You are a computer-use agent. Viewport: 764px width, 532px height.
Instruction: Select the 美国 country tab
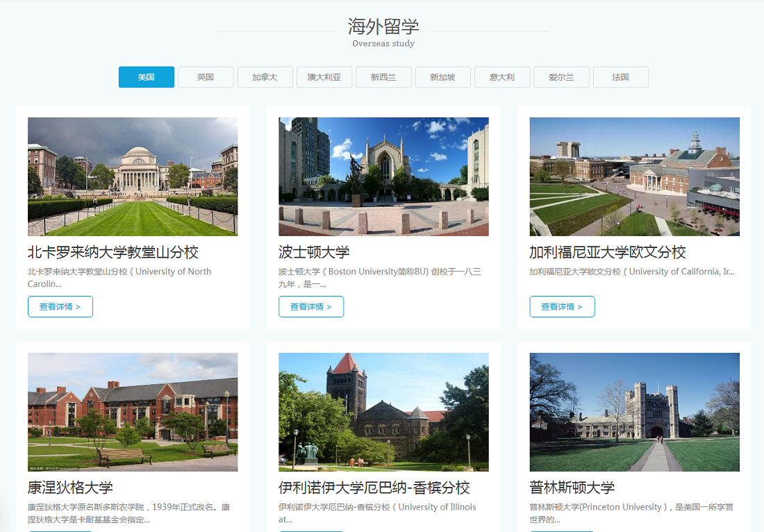(146, 77)
